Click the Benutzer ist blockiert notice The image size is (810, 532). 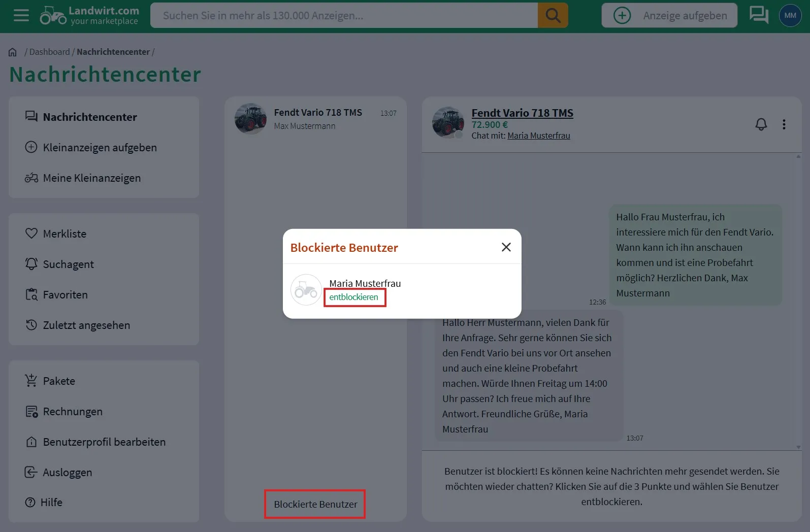click(x=611, y=486)
